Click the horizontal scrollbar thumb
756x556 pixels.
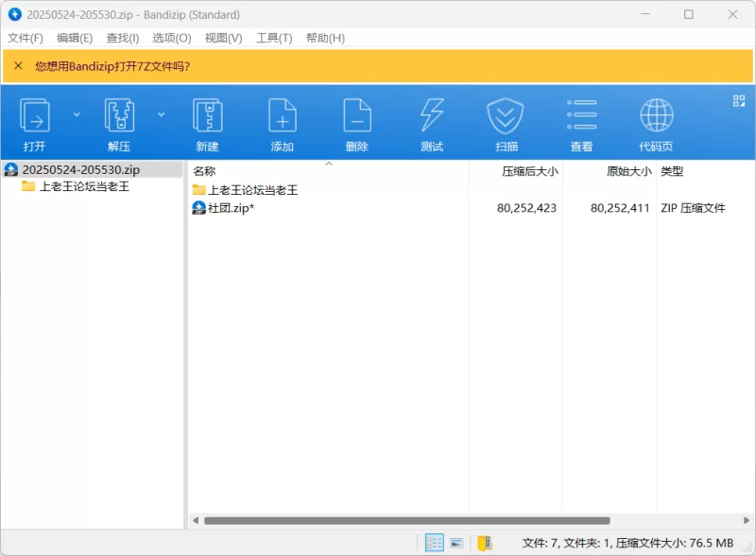pyautogui.click(x=407, y=521)
